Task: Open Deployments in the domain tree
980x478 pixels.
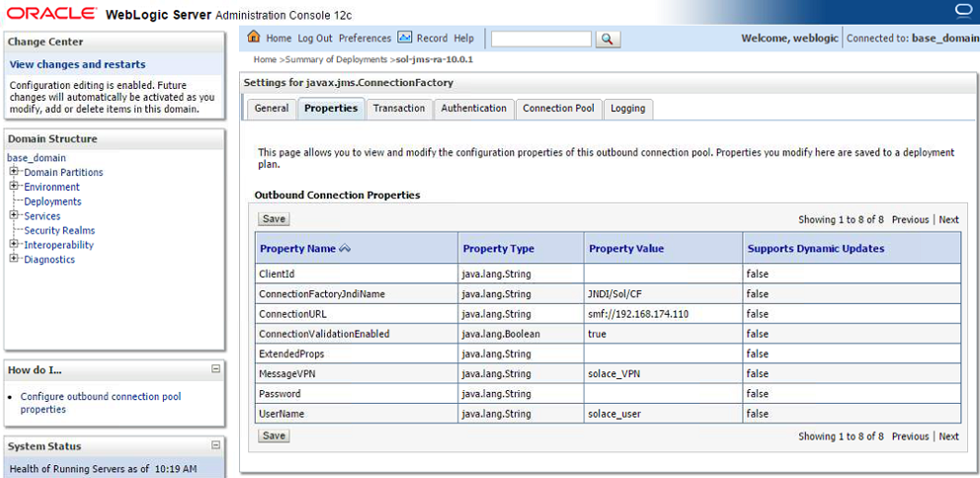Action: [x=52, y=201]
